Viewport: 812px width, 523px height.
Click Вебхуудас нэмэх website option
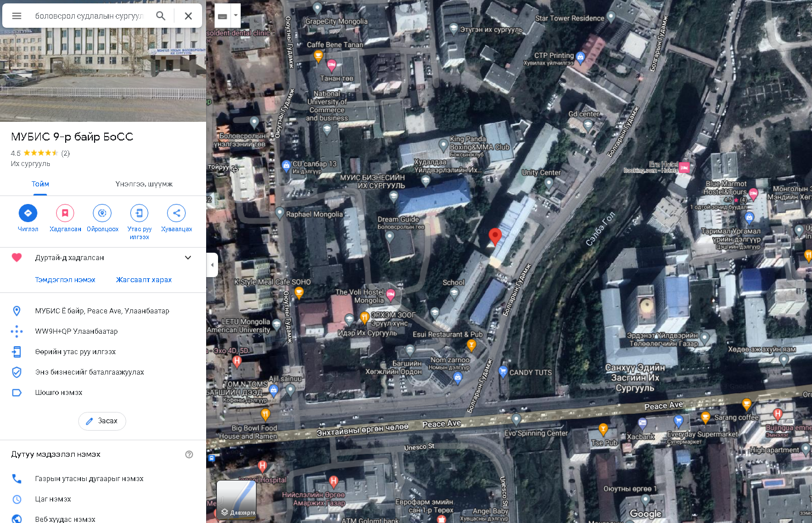pyautogui.click(x=103, y=518)
